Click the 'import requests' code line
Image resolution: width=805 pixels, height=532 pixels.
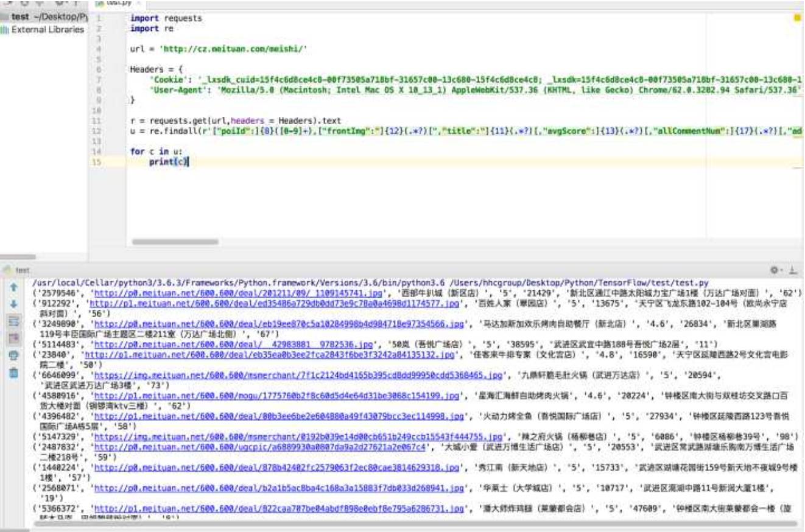click(x=166, y=18)
